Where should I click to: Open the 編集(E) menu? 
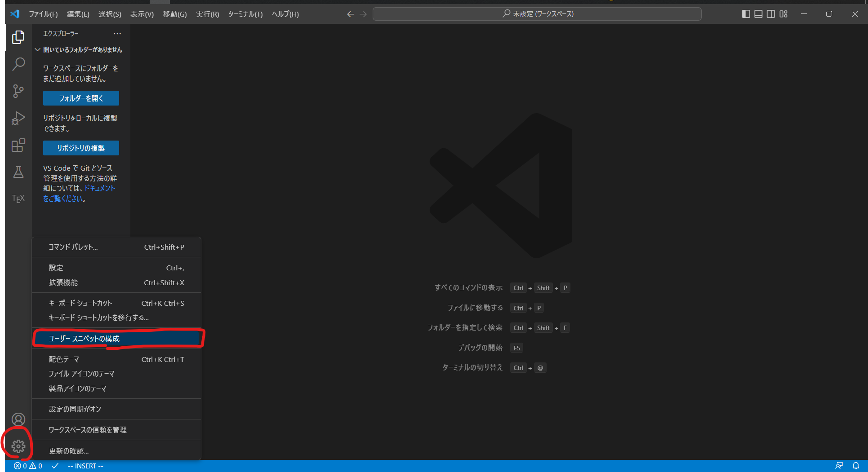tap(78, 14)
